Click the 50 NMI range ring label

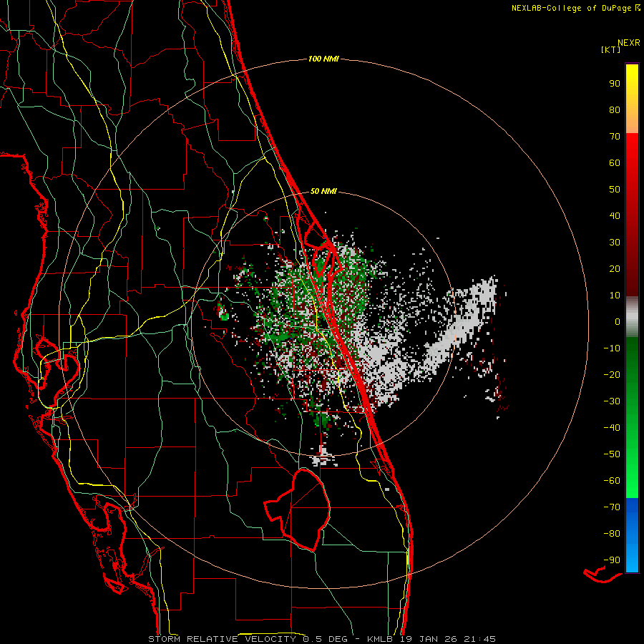[323, 191]
